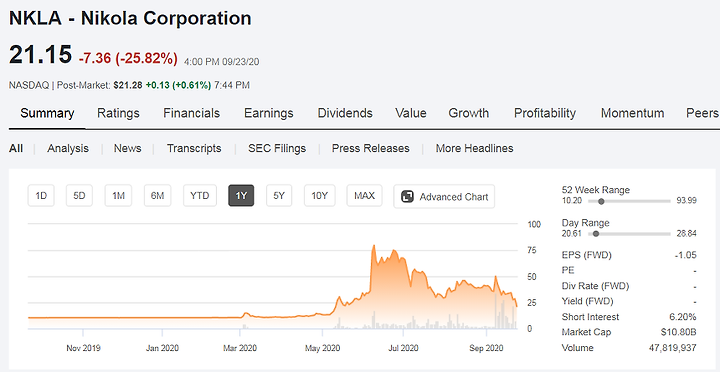Screen dimensions: 720x372
Task: Switch to the 10Y chart view
Action: [x=319, y=196]
